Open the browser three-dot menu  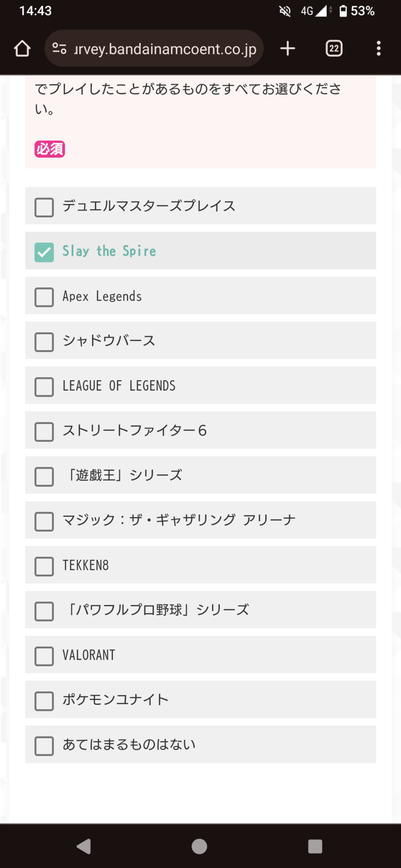click(x=379, y=48)
